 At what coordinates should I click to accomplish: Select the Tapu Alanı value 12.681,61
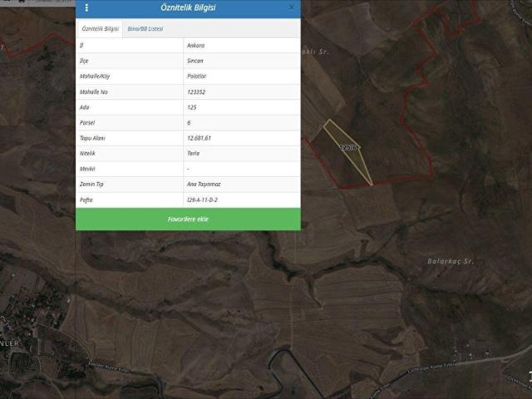[x=199, y=138]
